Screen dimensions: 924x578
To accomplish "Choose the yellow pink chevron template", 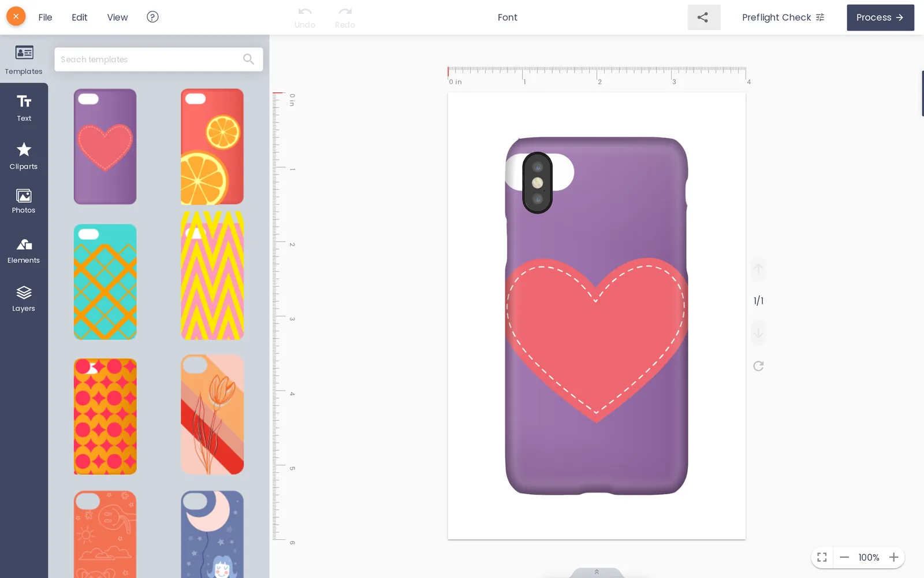I will (x=212, y=276).
